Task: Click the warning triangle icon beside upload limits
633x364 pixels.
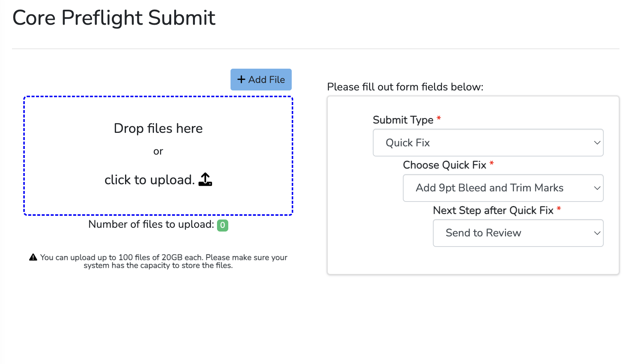Action: coord(33,257)
